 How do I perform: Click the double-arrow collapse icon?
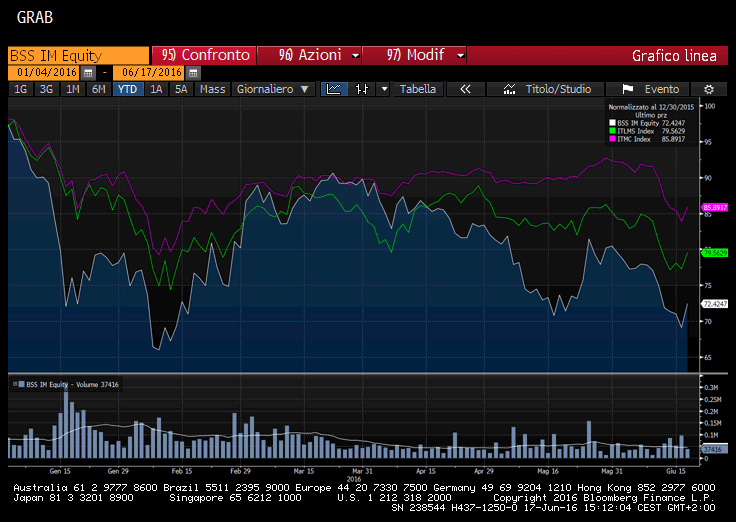tap(464, 89)
